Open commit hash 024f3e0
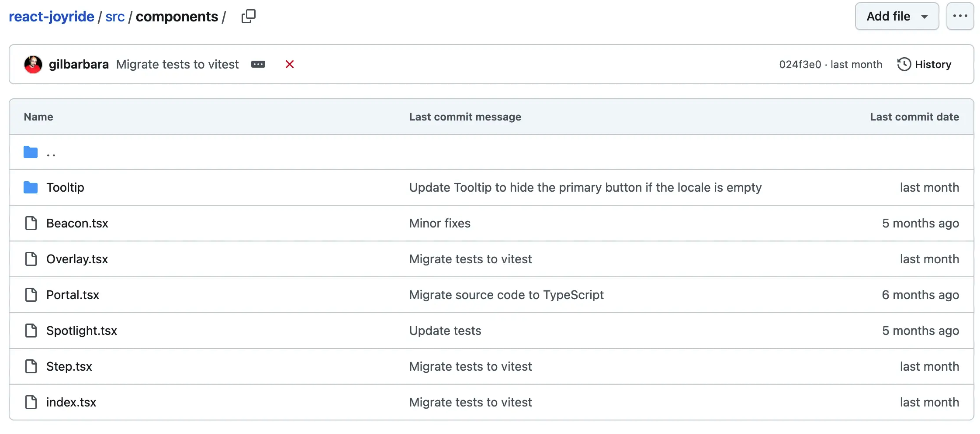The image size is (980, 434). (x=800, y=65)
